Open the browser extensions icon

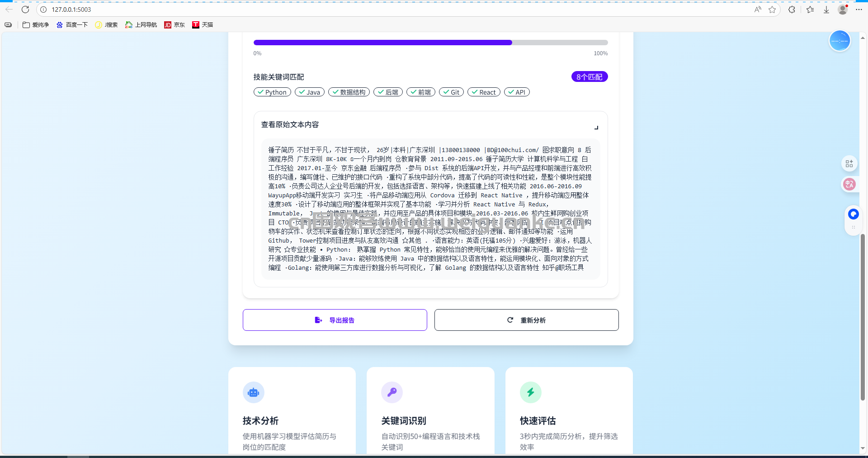point(792,10)
